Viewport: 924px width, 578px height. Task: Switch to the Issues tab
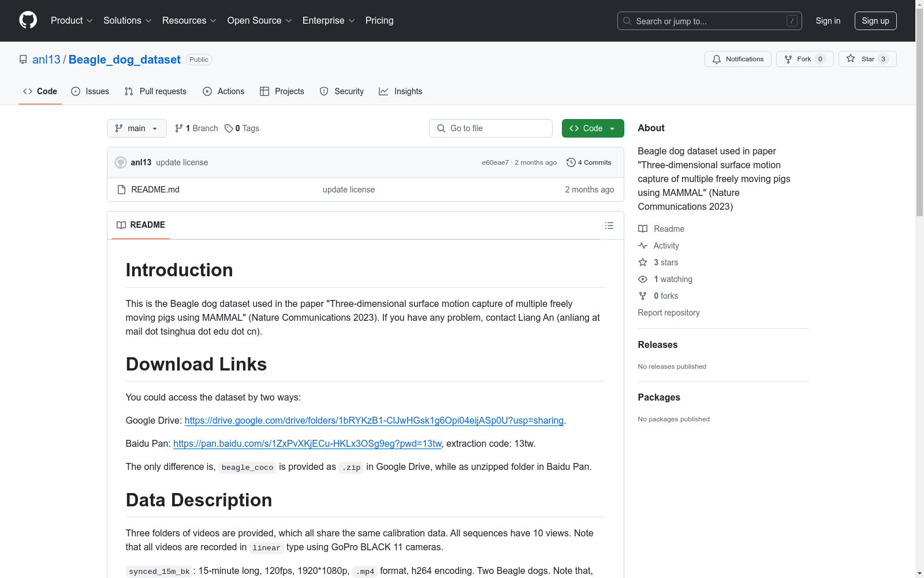90,91
